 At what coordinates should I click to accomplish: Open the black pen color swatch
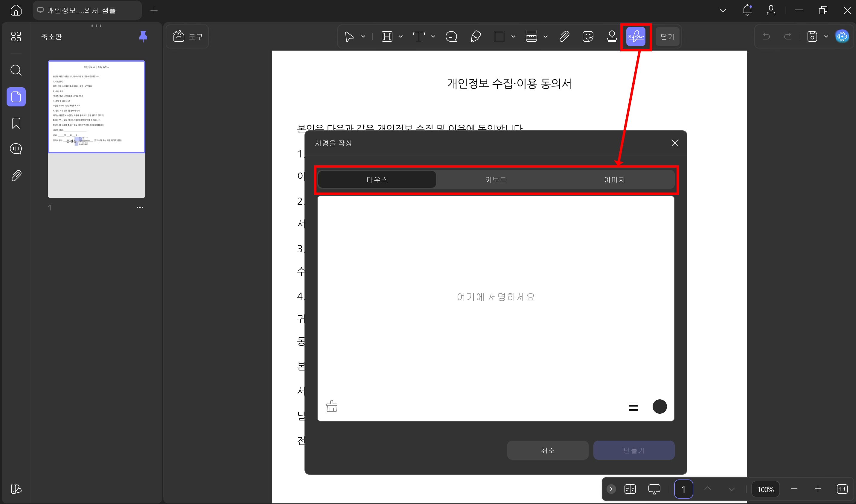click(x=659, y=406)
